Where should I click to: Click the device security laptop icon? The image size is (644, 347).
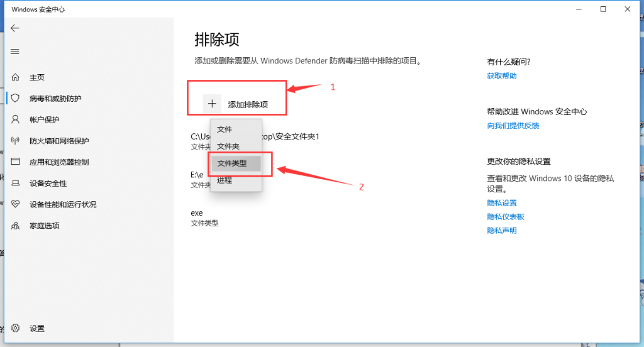pos(16,183)
